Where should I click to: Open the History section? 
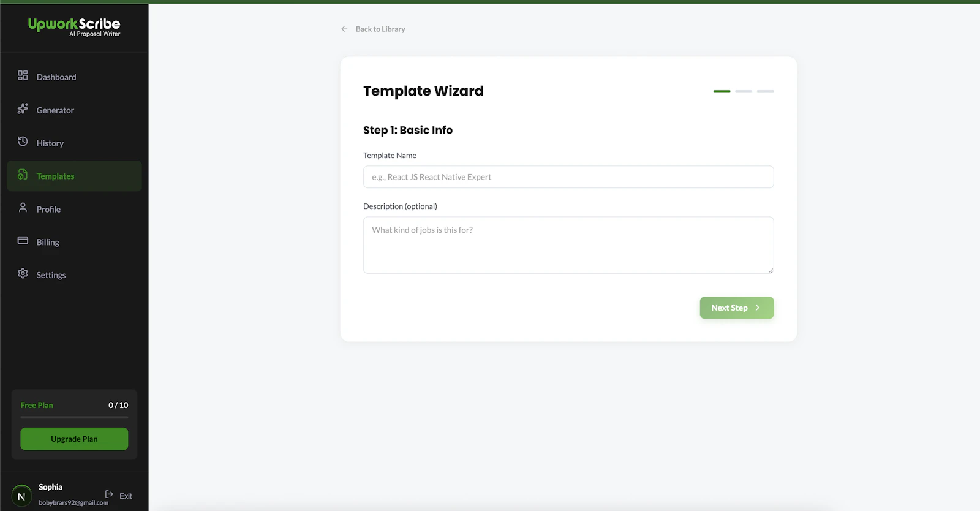pyautogui.click(x=74, y=143)
